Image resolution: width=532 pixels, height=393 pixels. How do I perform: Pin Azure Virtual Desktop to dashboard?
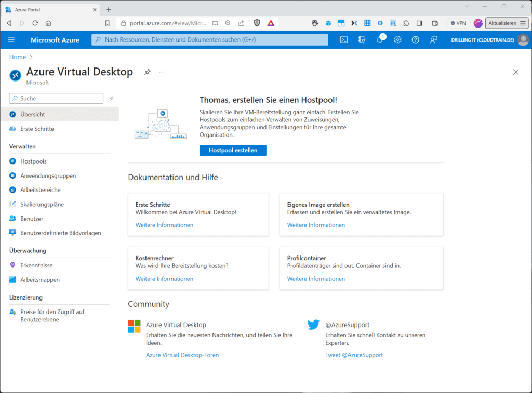click(147, 72)
